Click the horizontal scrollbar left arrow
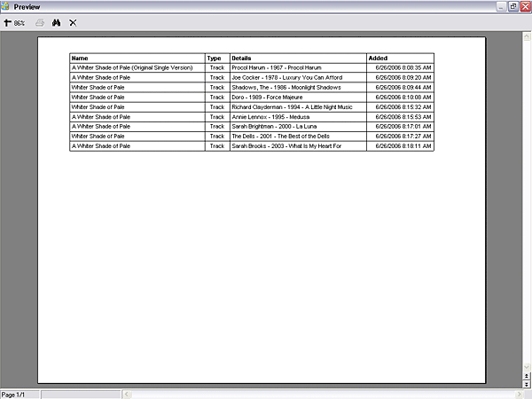This screenshot has height=399, width=532. [126, 394]
